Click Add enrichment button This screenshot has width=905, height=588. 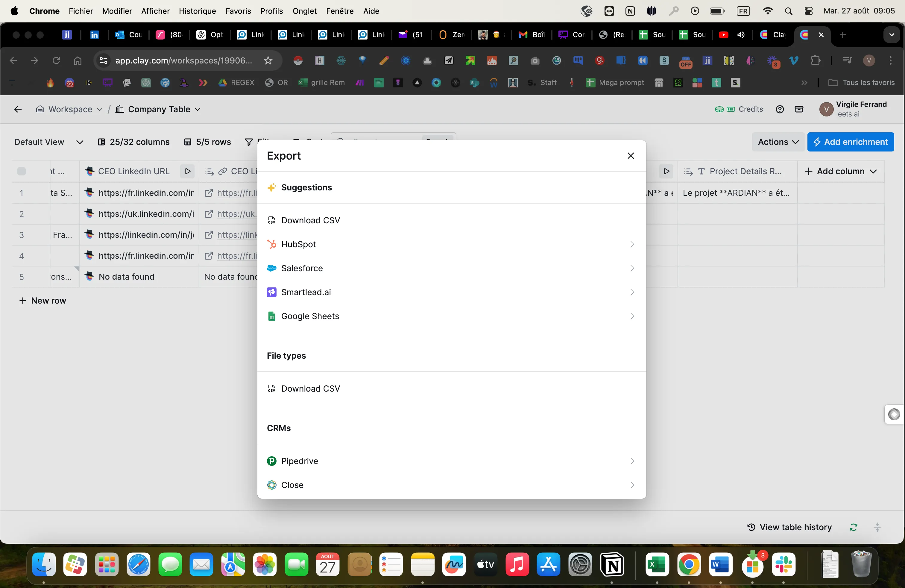pyautogui.click(x=851, y=142)
